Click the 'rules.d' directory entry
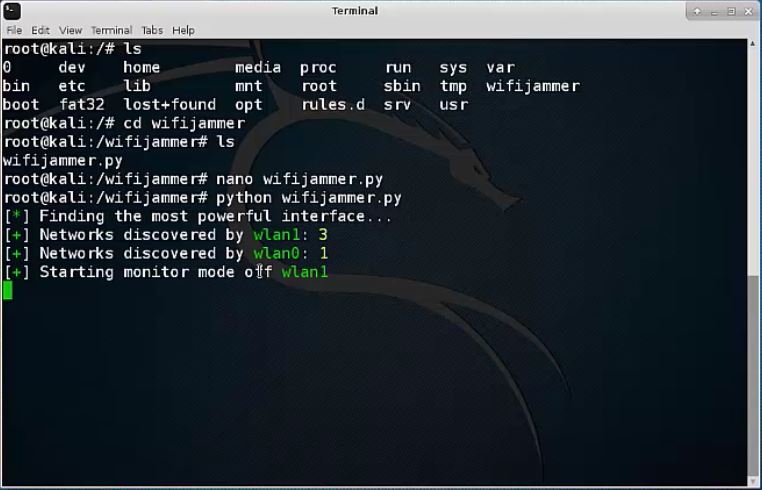The width and height of the screenshot is (762, 490). pos(333,105)
